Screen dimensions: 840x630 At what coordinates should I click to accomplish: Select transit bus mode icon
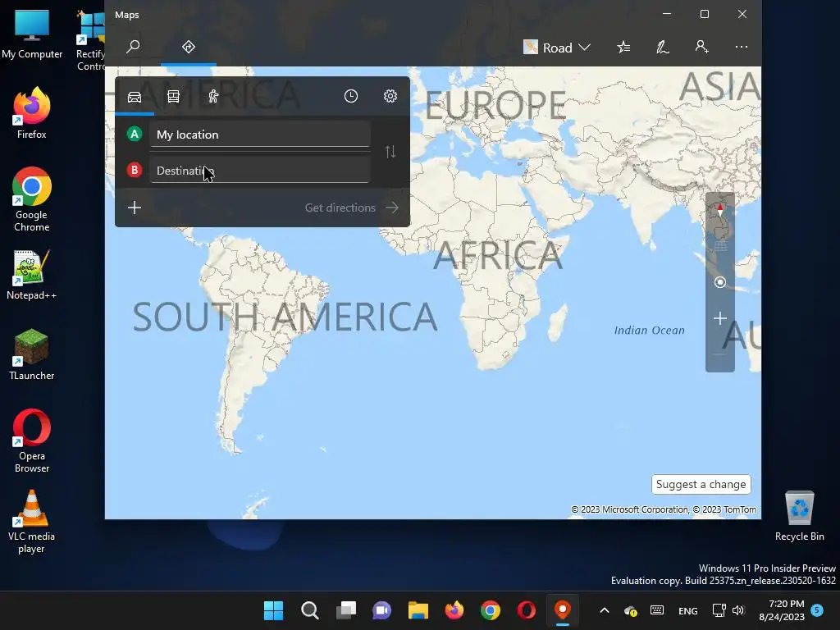[174, 97]
